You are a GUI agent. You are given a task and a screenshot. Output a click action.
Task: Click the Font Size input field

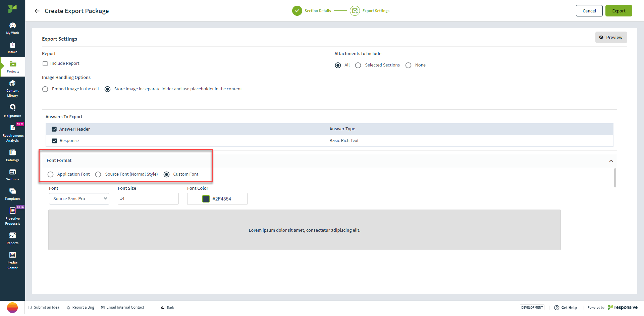coord(148,198)
